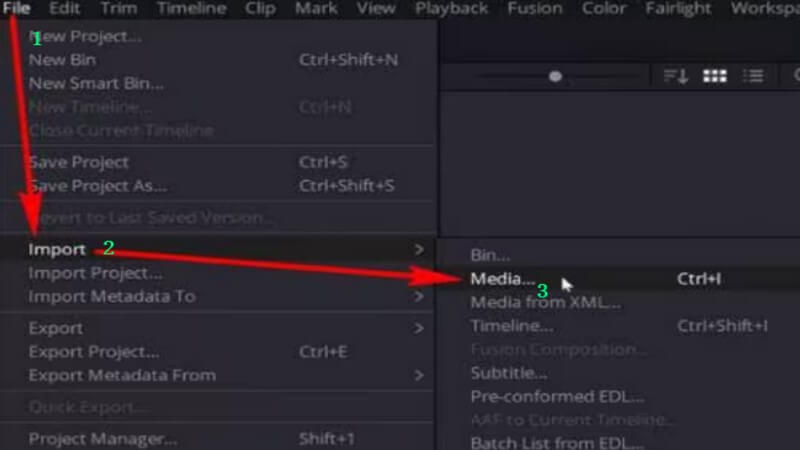Choose Import Project... entry

95,273
